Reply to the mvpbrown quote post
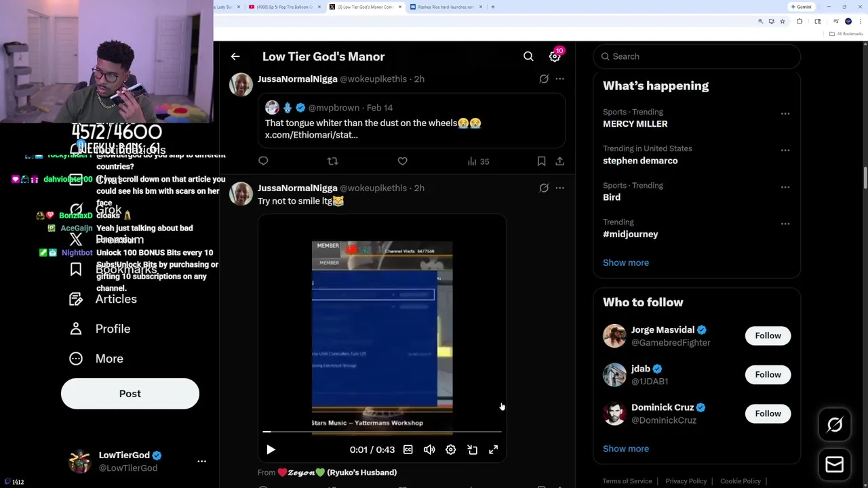868x488 pixels. [263, 161]
